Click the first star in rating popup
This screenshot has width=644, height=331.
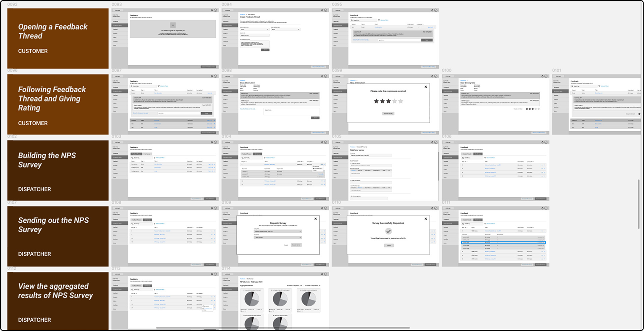click(376, 101)
